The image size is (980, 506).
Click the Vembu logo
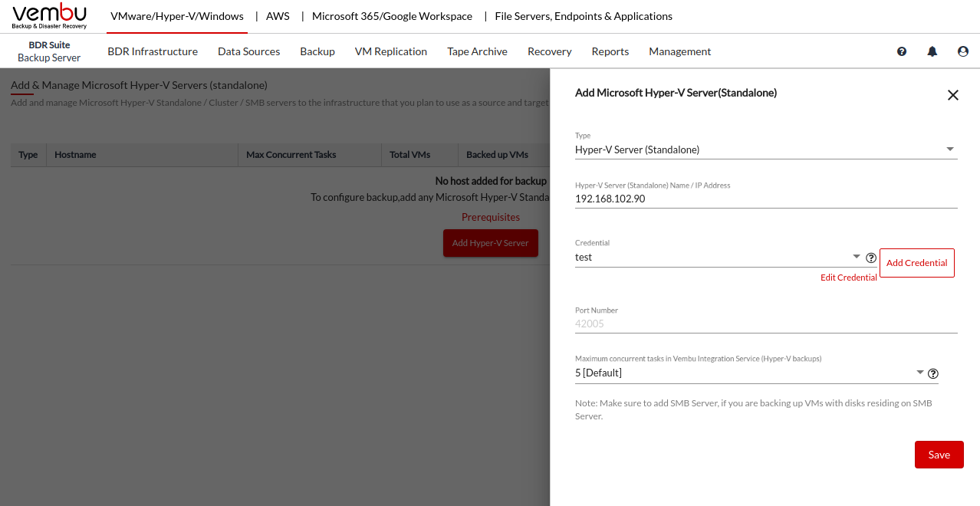[x=50, y=16]
